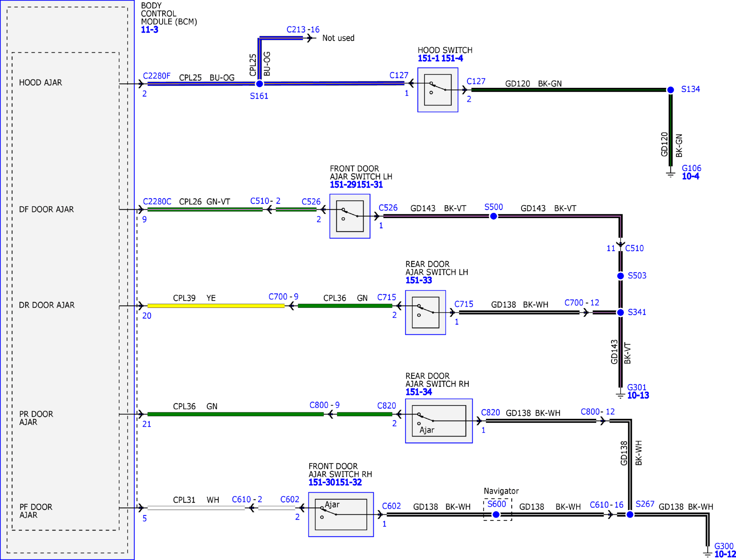The height and width of the screenshot is (560, 736).
Task: Click the Front Door Ajar Switch LH symbol
Action: point(350,216)
